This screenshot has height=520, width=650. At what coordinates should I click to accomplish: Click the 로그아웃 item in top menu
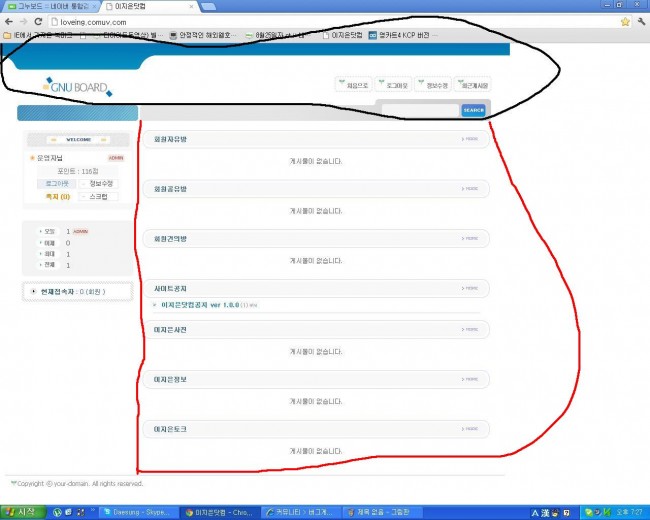pos(395,85)
